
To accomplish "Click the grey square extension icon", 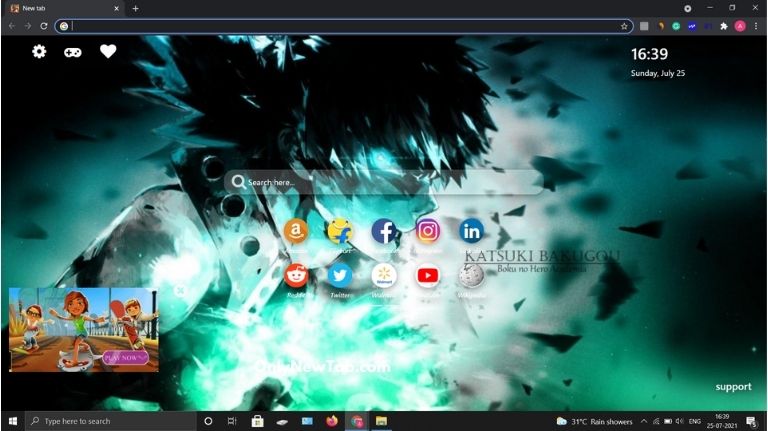I will [644, 26].
